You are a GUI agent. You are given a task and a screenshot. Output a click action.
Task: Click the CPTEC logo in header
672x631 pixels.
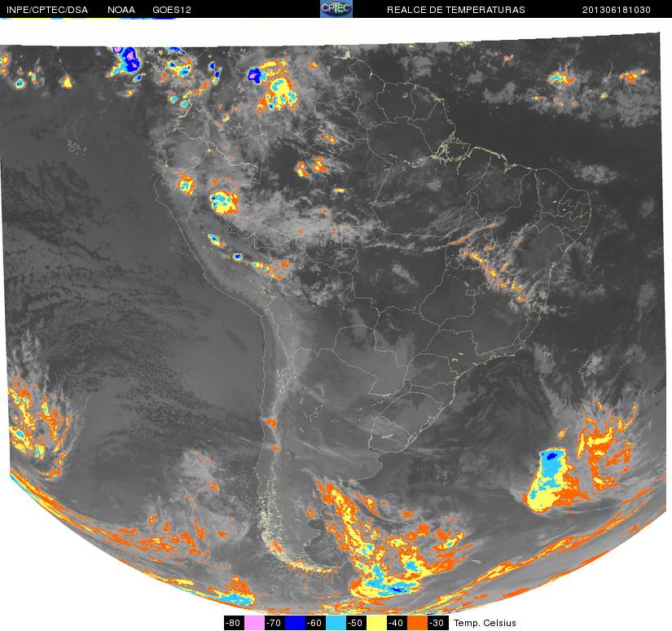click(x=336, y=9)
